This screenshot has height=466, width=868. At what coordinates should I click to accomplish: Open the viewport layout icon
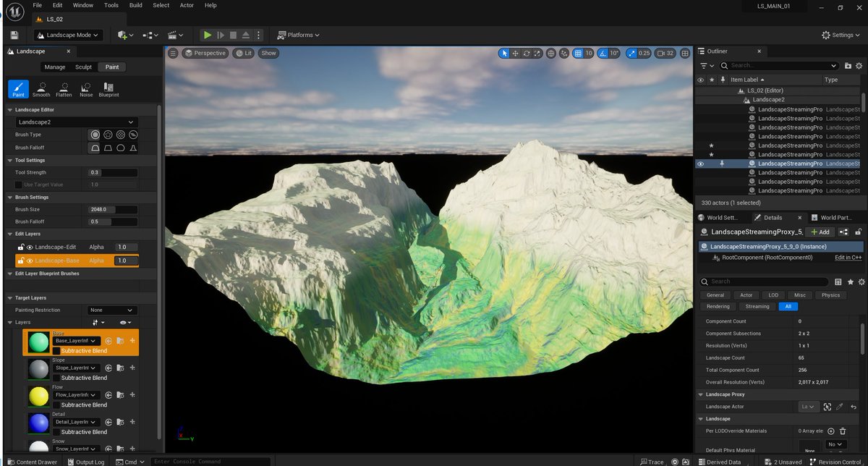[x=685, y=53]
